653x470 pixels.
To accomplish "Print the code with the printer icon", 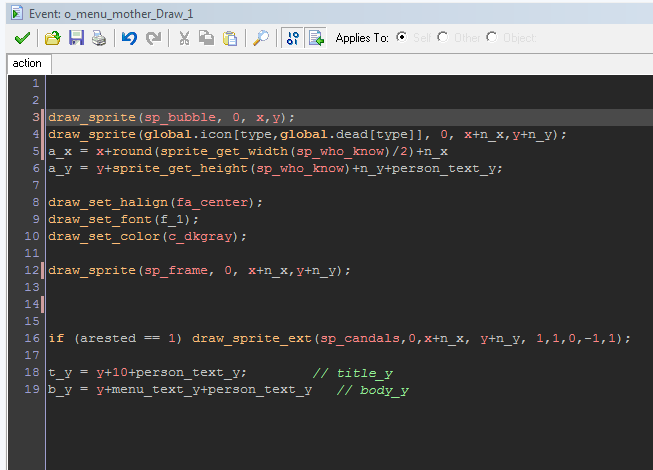I will (x=99, y=38).
